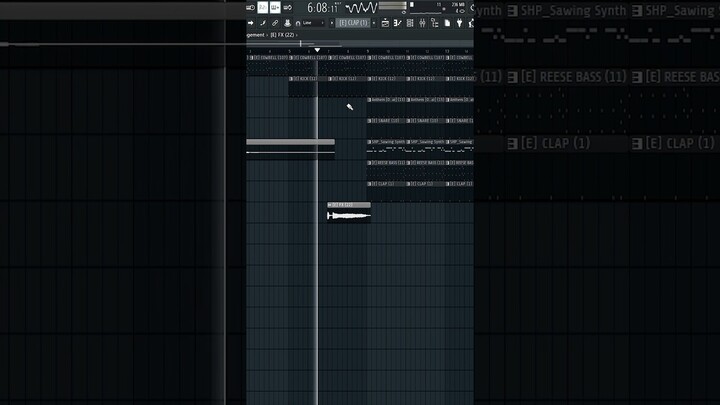Click the Arrangement breadcrumb label
The height and width of the screenshot is (405, 720).
coord(255,35)
